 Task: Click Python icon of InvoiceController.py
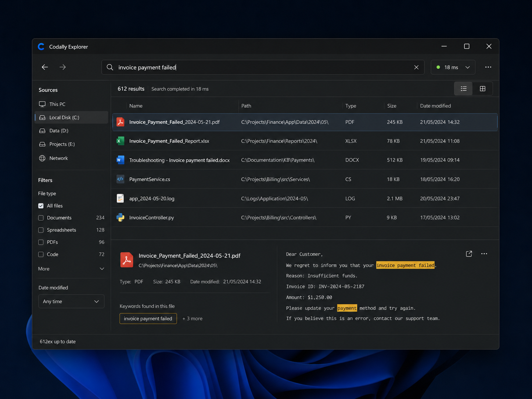[120, 218]
